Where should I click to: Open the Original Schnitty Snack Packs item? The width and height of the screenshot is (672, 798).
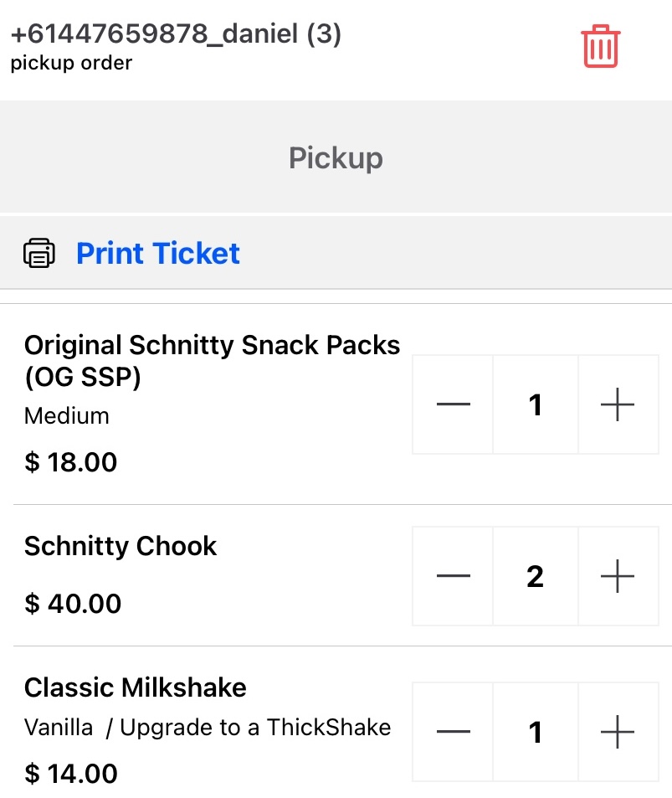[x=212, y=361]
